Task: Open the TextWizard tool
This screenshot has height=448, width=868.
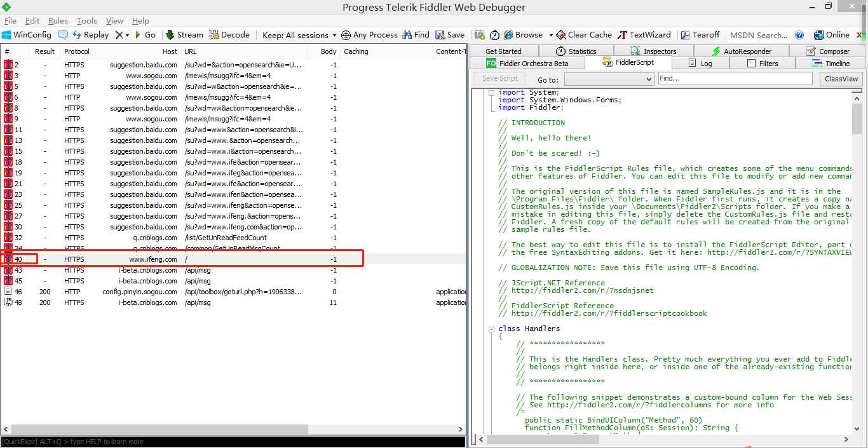Action: coord(644,35)
